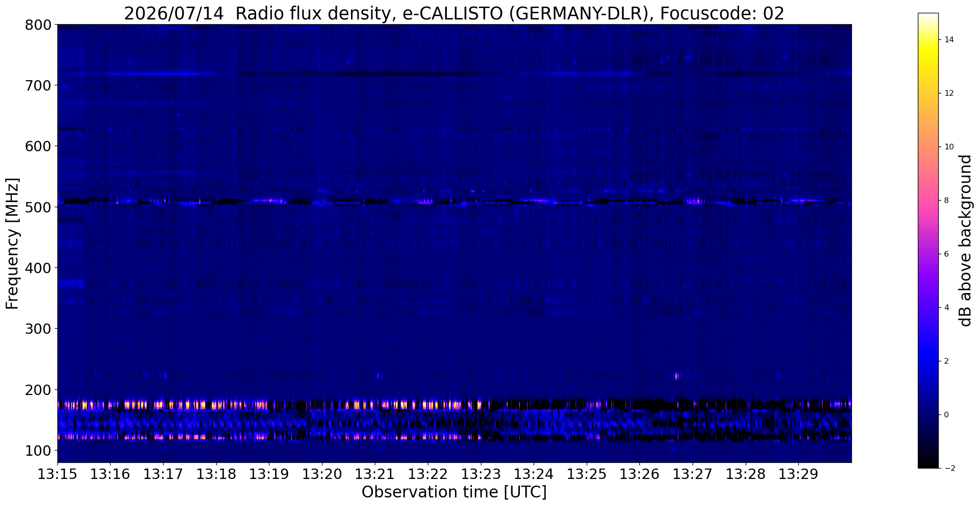The width and height of the screenshot is (980, 506).
Task: Click the colorbar 0 tick label
Action: point(946,415)
